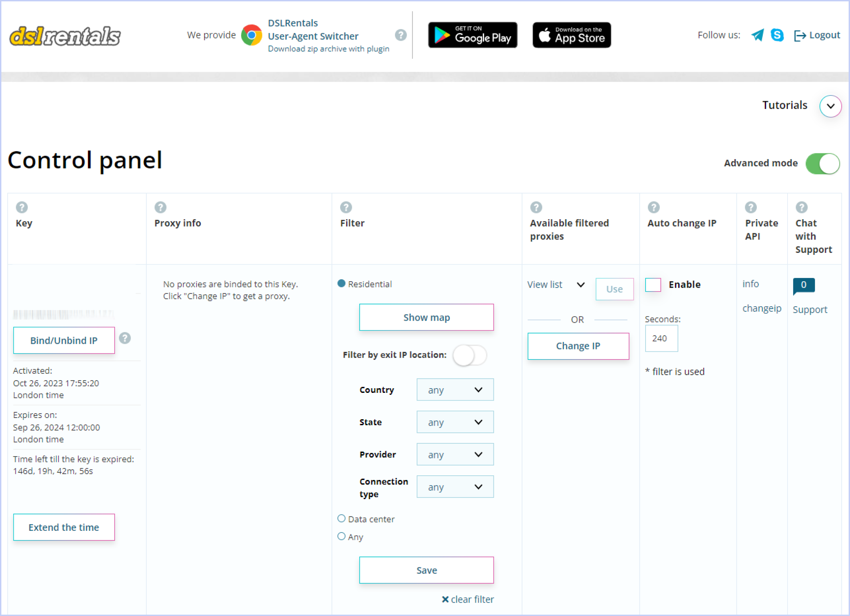Open the help icon above Proxy info

coord(160,207)
